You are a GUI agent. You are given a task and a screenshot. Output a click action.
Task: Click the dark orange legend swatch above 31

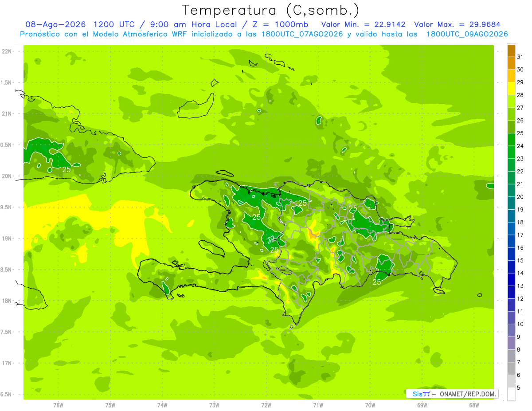511,51
